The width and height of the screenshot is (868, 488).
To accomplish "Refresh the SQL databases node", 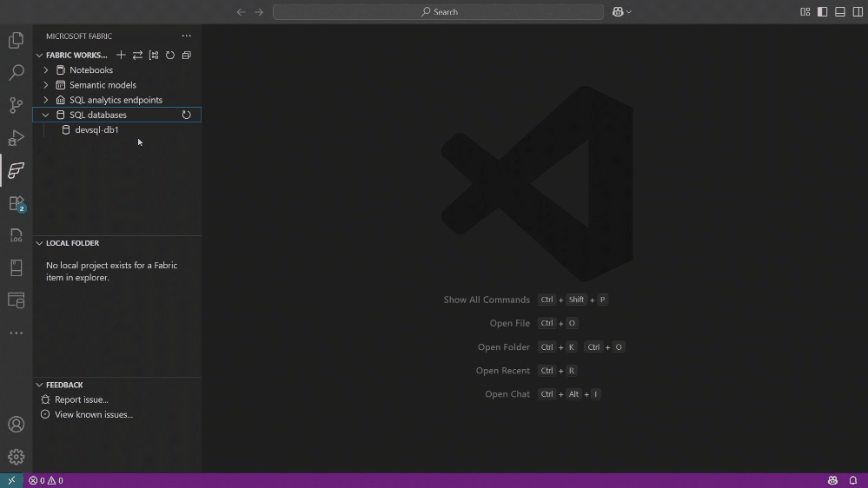I will 187,115.
